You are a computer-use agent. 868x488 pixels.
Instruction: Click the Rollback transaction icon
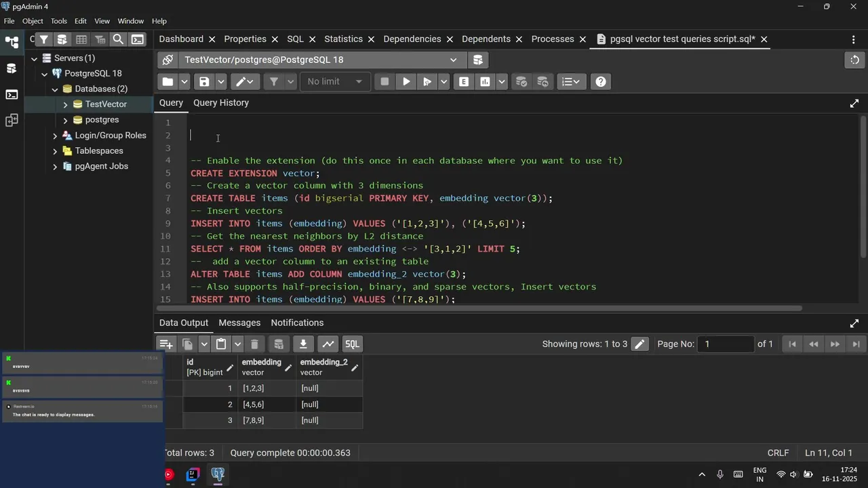tap(542, 81)
